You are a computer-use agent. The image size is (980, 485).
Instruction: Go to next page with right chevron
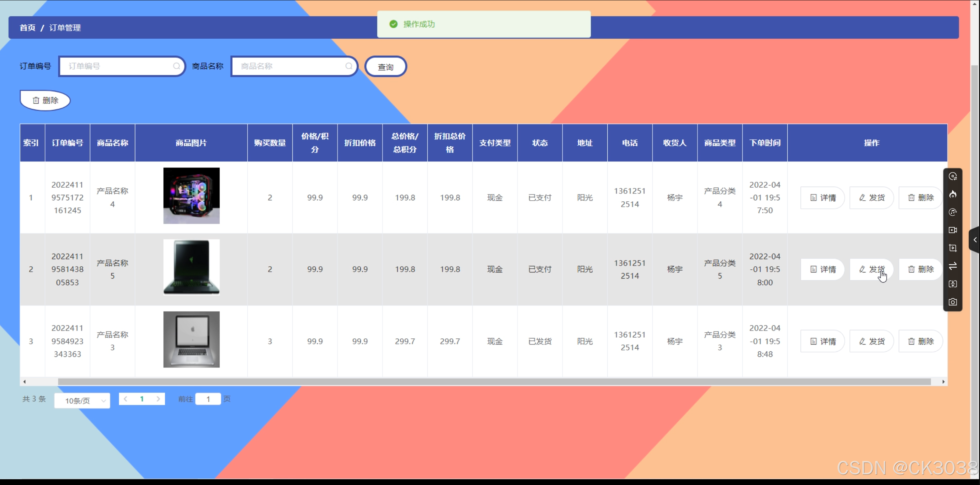[x=158, y=399]
